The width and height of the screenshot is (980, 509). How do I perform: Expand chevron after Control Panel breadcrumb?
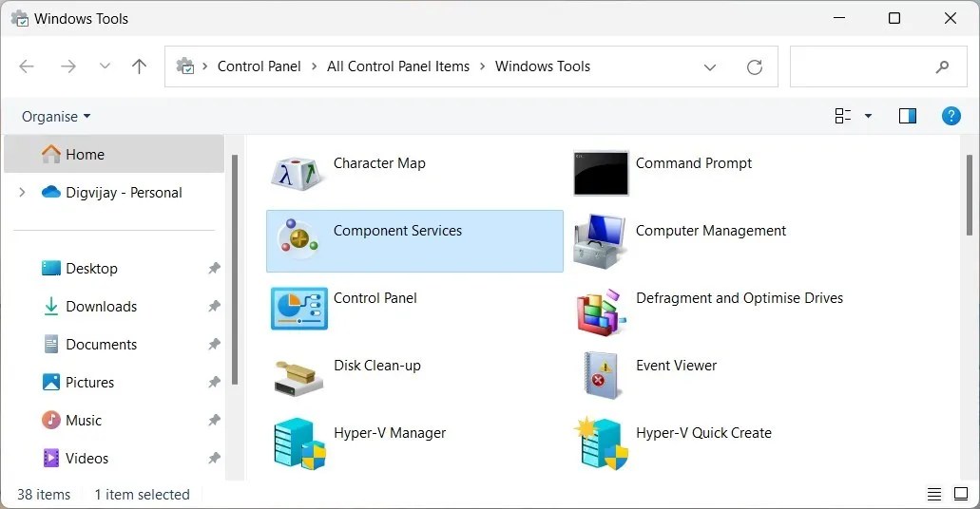[x=314, y=66]
